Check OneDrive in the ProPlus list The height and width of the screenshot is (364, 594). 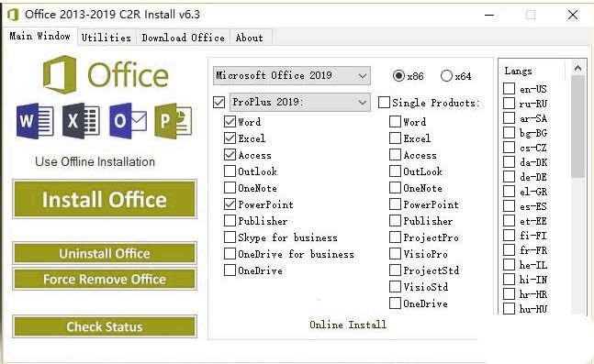click(x=230, y=270)
